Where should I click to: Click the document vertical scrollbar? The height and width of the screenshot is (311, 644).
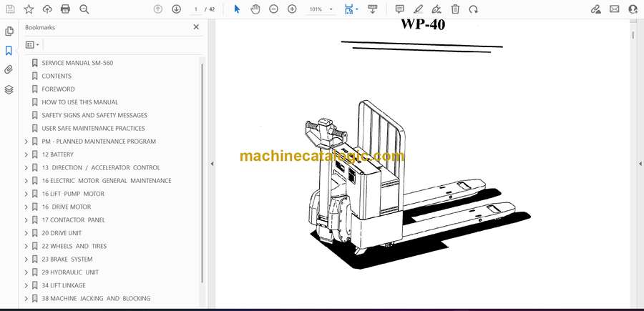point(633,35)
